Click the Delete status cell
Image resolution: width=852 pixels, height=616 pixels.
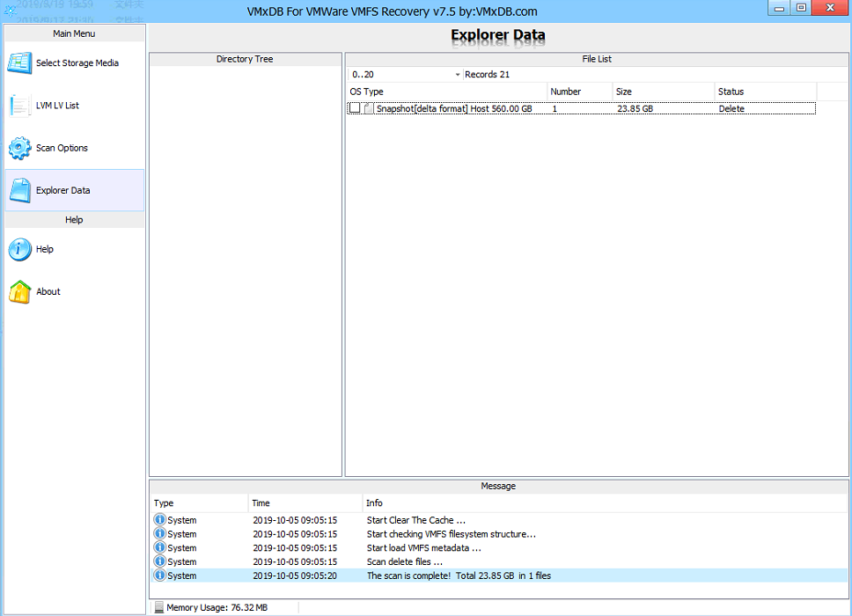tap(731, 108)
